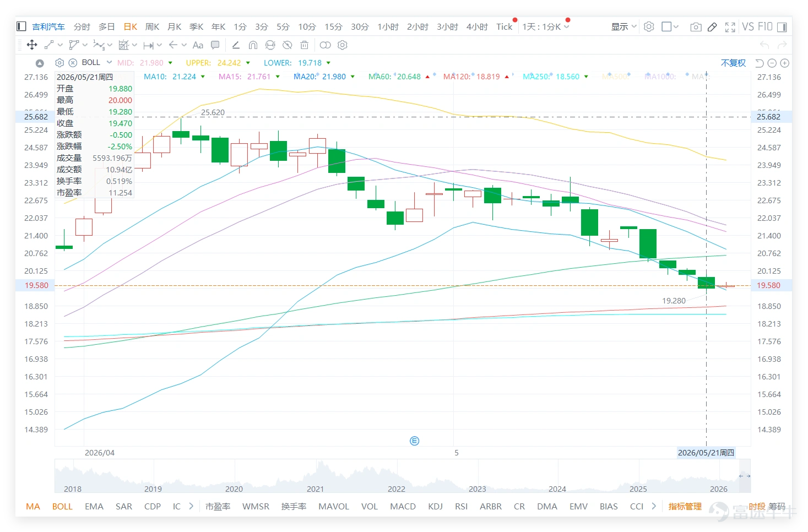Expand polygon tool options arrow
The width and height of the screenshot is (808, 532).
[x=85, y=45]
